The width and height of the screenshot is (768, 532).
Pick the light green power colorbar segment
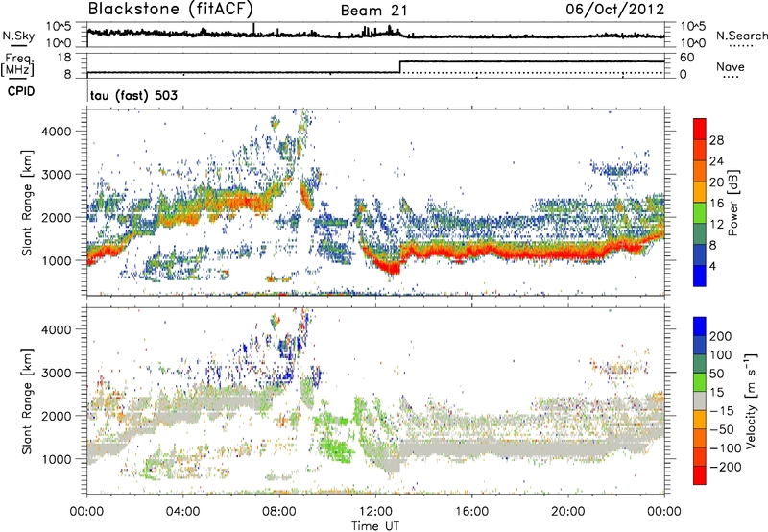coord(700,213)
